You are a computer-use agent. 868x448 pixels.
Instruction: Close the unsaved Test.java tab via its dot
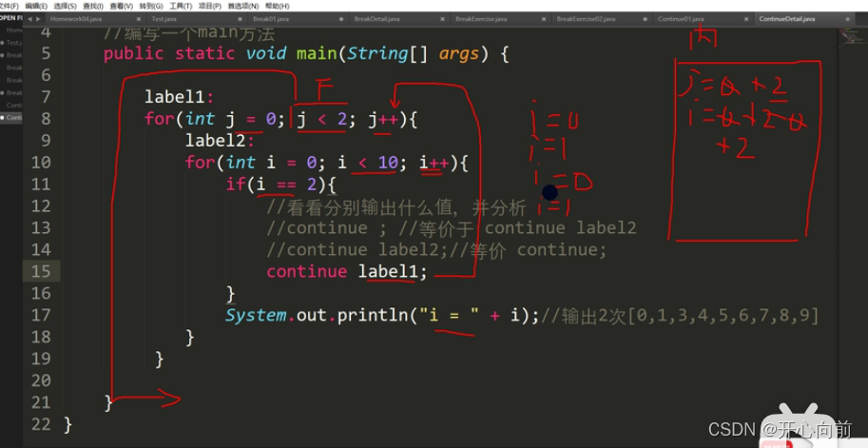pyautogui.click(x=241, y=19)
